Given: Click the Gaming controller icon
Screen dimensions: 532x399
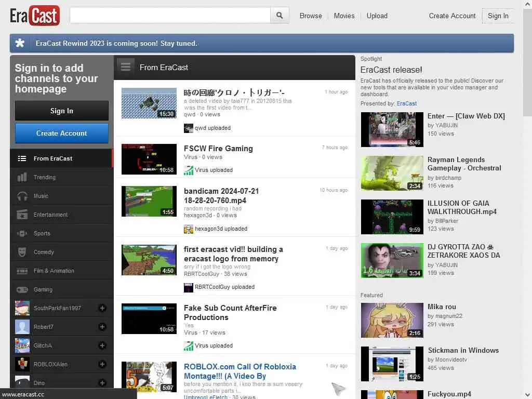Looking at the screenshot, I should point(22,289).
